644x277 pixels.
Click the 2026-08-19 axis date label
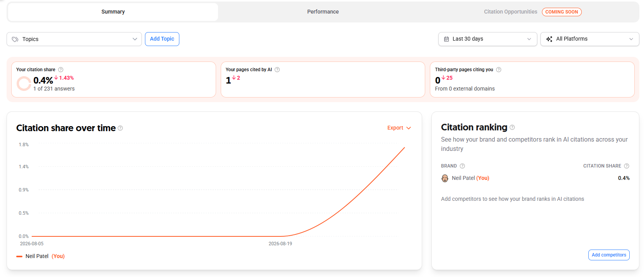click(x=280, y=244)
